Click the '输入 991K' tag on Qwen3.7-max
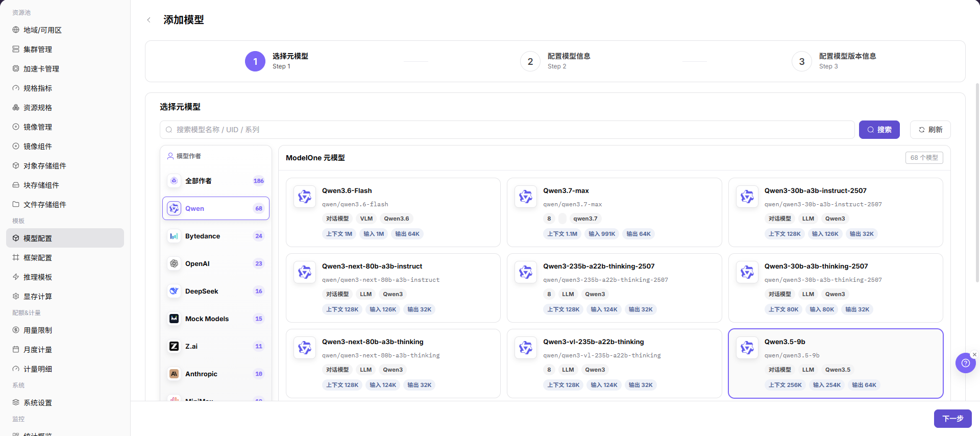The width and height of the screenshot is (980, 436). [x=602, y=234]
